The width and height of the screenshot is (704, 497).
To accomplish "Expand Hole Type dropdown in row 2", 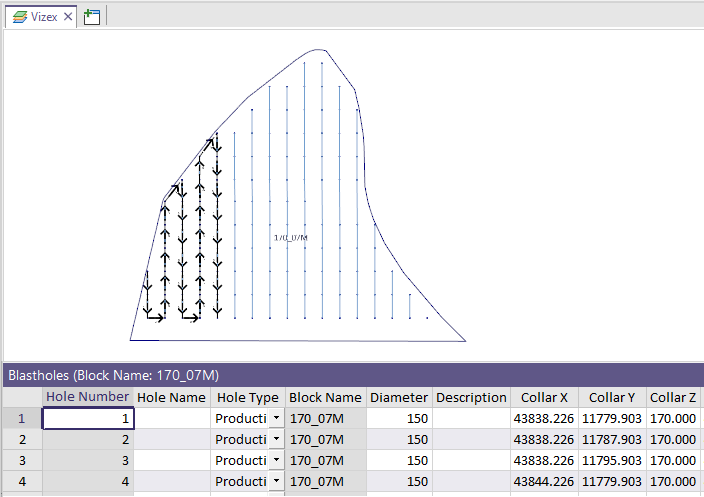I will [276, 439].
